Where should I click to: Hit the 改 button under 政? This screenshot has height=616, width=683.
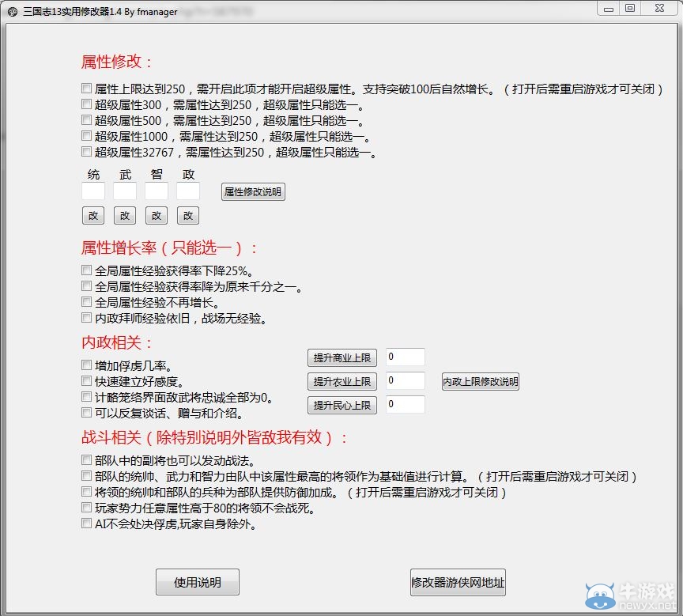(x=188, y=215)
